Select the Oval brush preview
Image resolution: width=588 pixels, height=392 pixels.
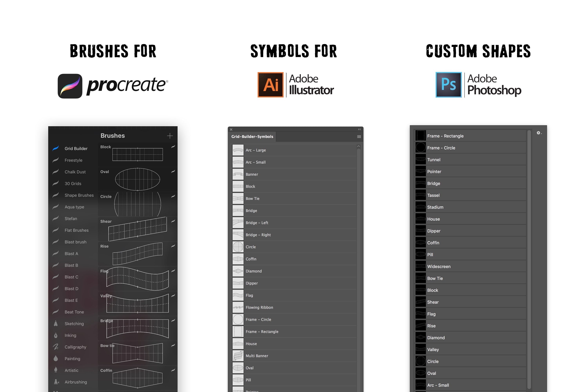coord(137,179)
